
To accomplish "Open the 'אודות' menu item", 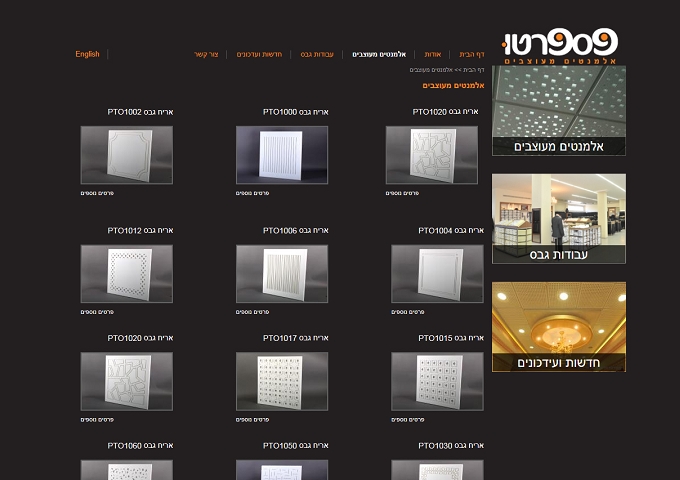I will point(432,54).
